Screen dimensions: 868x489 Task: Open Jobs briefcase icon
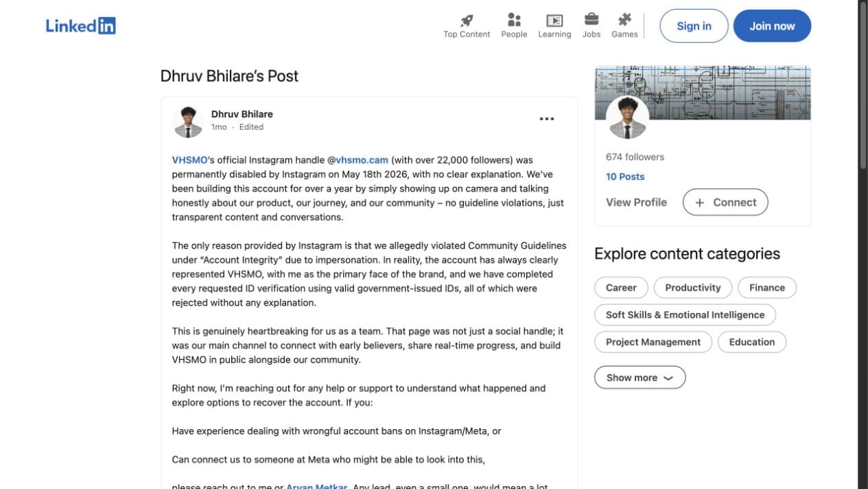tap(591, 20)
